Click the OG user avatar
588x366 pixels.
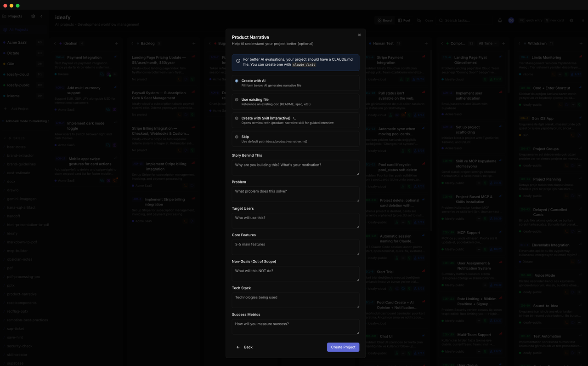tap(511, 20)
